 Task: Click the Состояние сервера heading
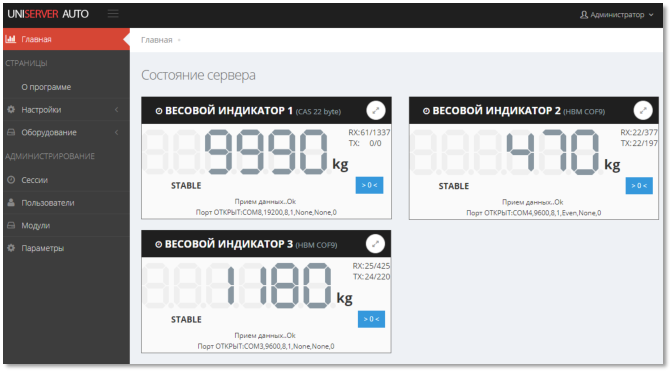coord(198,75)
